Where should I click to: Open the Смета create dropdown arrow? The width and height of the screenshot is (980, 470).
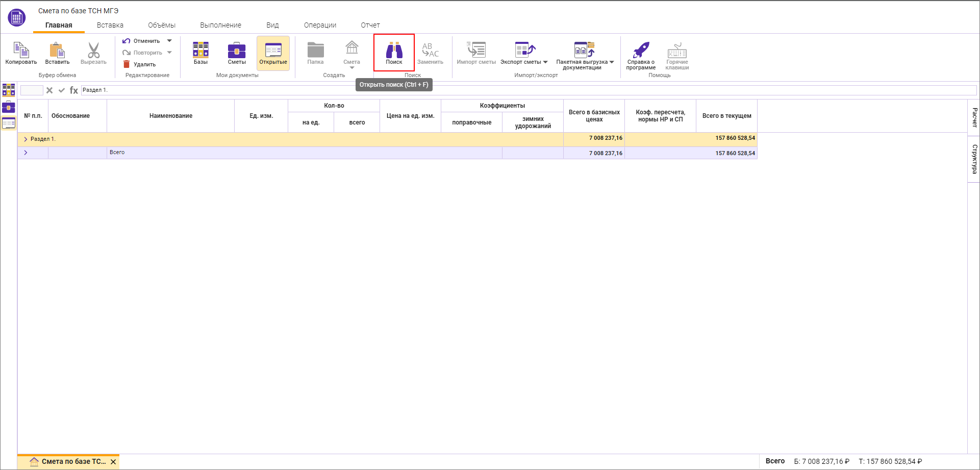(352, 67)
